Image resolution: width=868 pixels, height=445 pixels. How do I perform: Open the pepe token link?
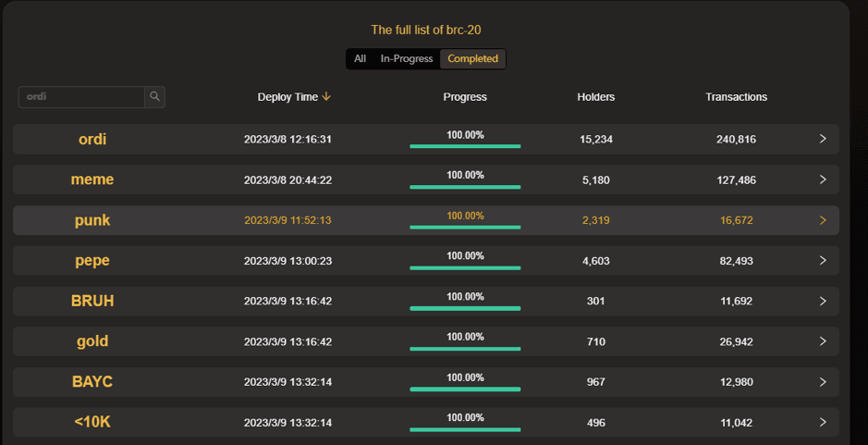[x=92, y=261]
